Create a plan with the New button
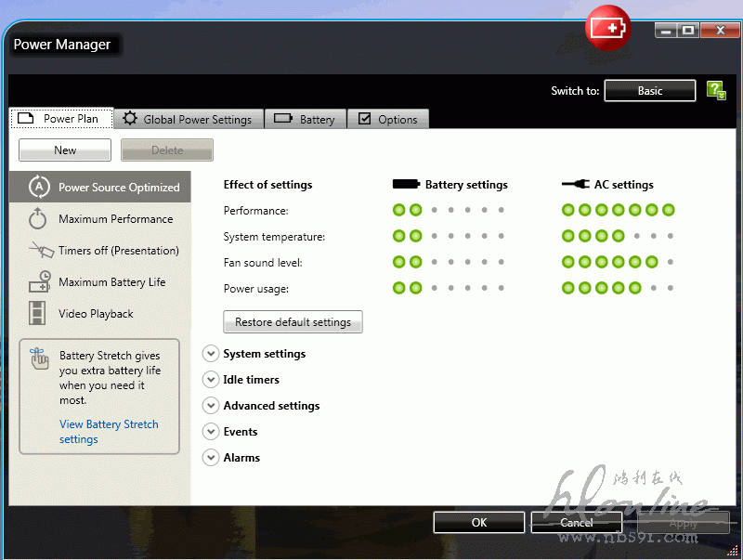The image size is (743, 560). [65, 150]
